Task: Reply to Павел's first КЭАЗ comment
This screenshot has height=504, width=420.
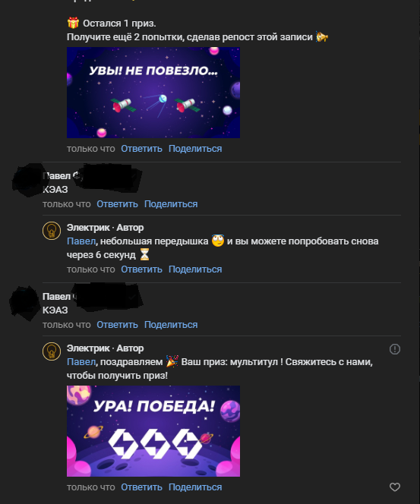Action: pyautogui.click(x=117, y=204)
